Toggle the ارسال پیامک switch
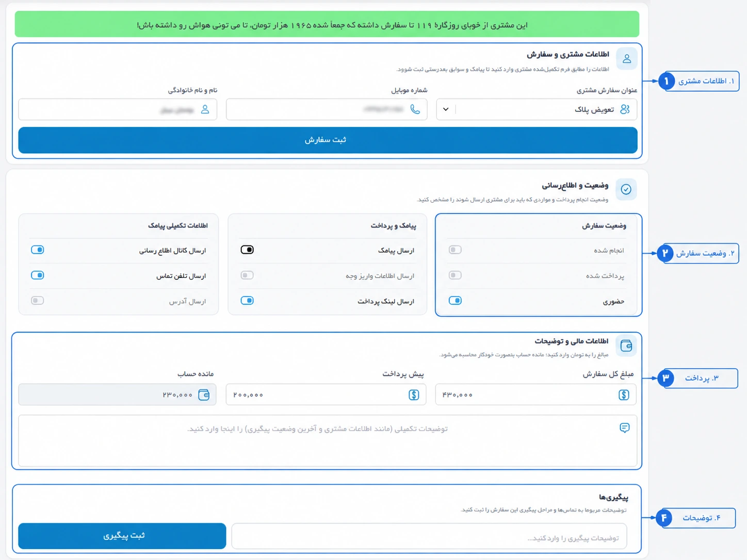Screen dimensions: 747x560 tap(247, 250)
